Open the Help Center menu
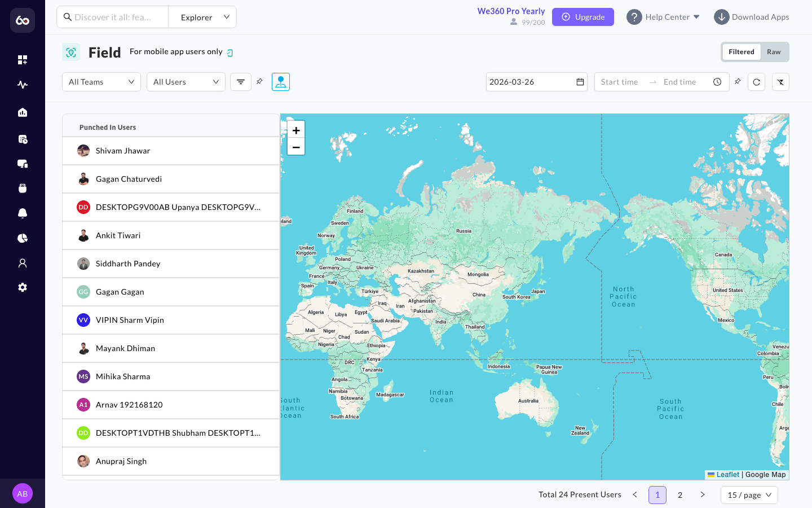 [663, 17]
